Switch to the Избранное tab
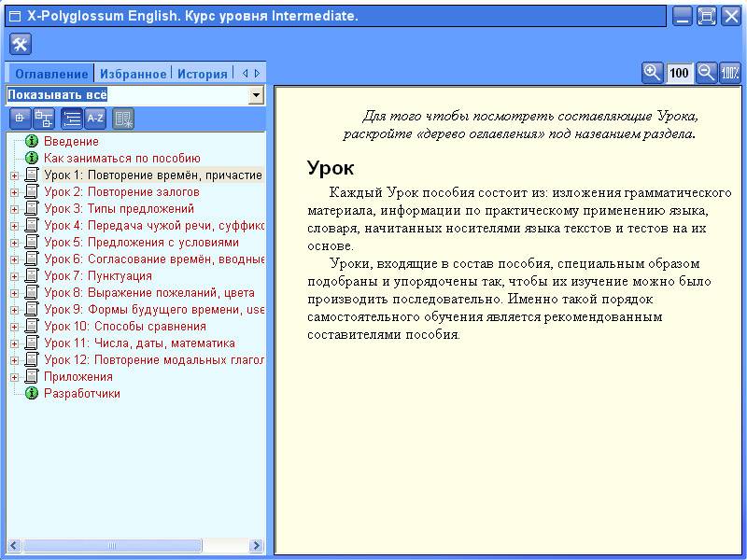This screenshot has width=747, height=560. pos(133,74)
